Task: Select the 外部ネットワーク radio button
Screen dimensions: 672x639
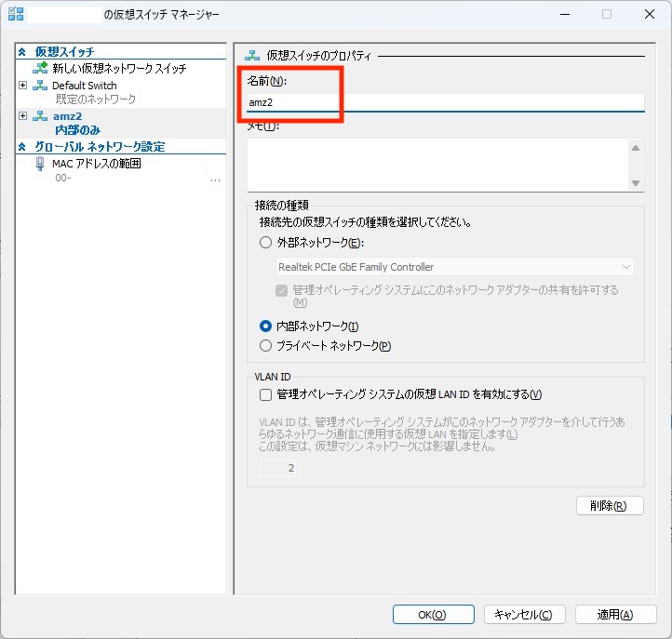Action: click(x=266, y=243)
